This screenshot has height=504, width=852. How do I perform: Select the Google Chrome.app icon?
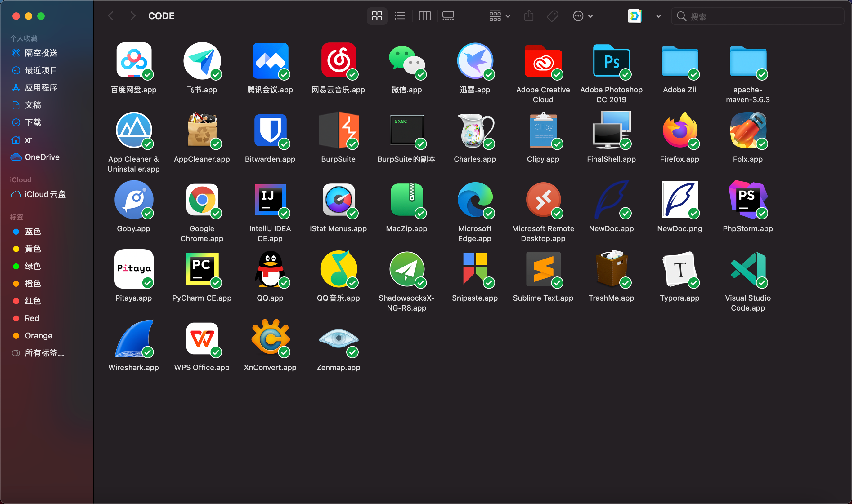click(202, 200)
